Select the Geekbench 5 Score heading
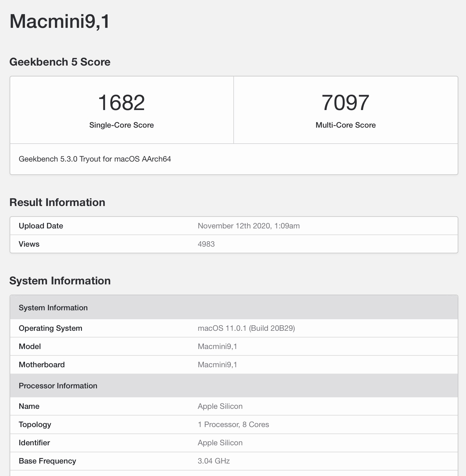The width and height of the screenshot is (466, 476). click(x=60, y=62)
